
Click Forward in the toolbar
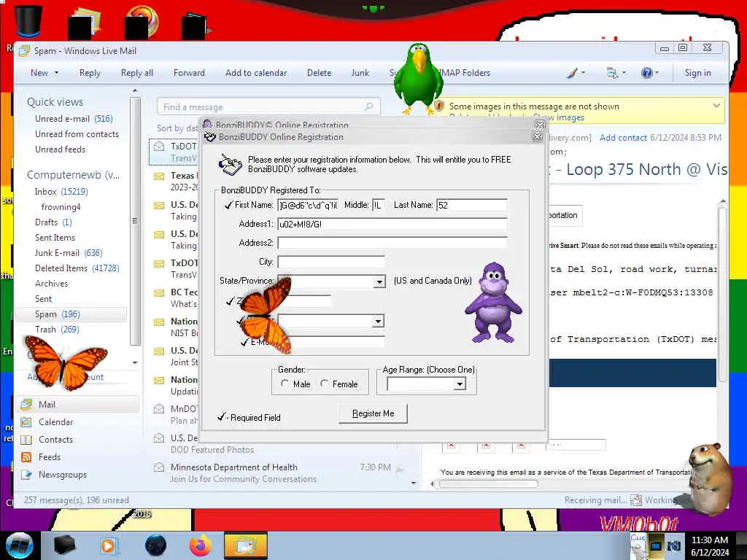point(189,73)
